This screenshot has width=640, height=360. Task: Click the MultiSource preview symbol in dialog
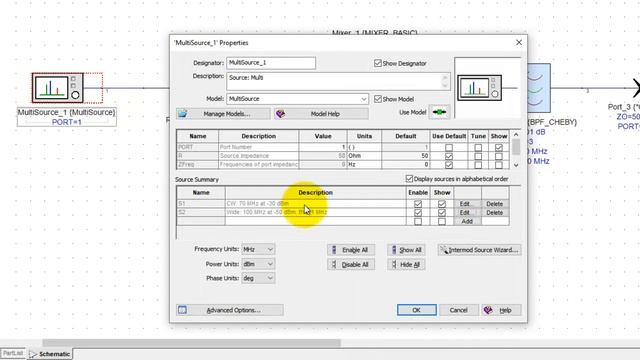click(480, 88)
